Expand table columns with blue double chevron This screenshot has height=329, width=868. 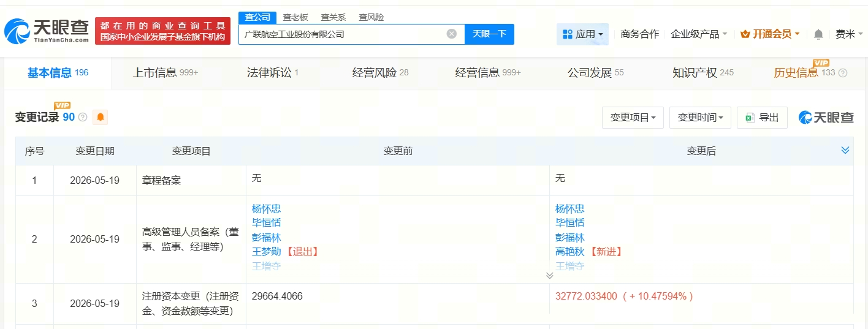[845, 151]
